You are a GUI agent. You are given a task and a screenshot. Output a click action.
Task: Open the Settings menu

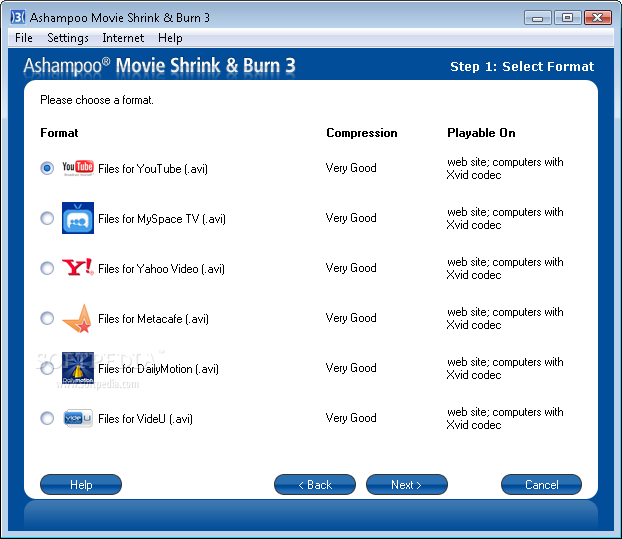click(x=68, y=38)
